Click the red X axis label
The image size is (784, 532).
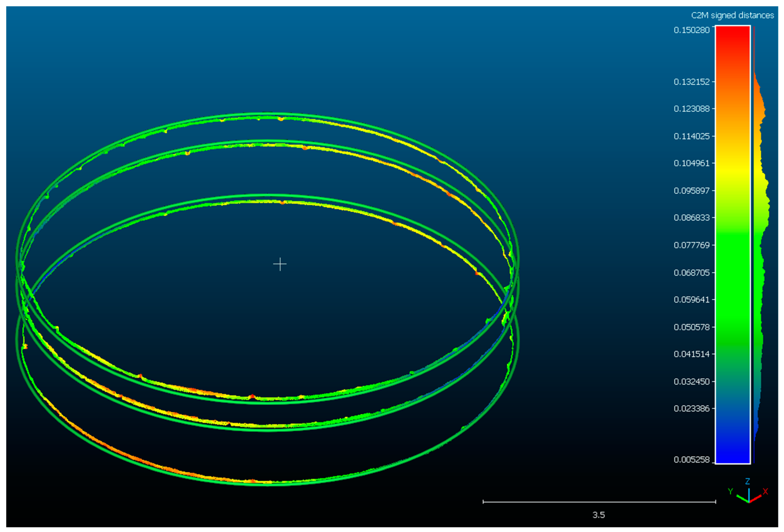[x=765, y=491]
